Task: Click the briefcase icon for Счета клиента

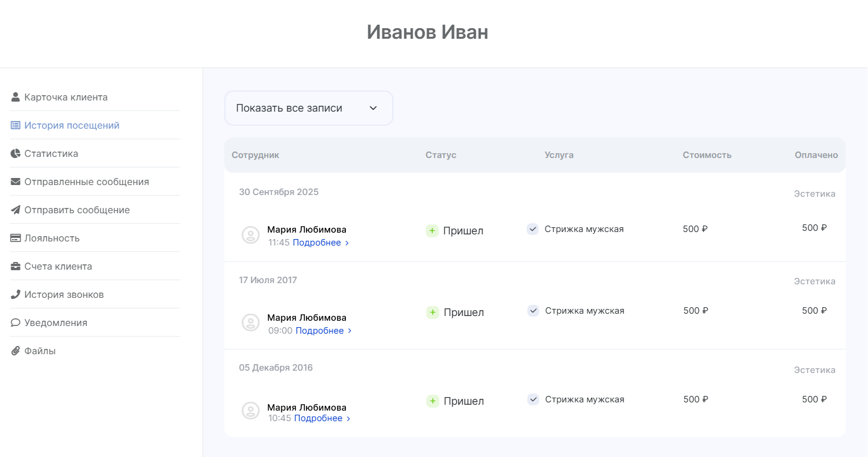Action: 15,266
